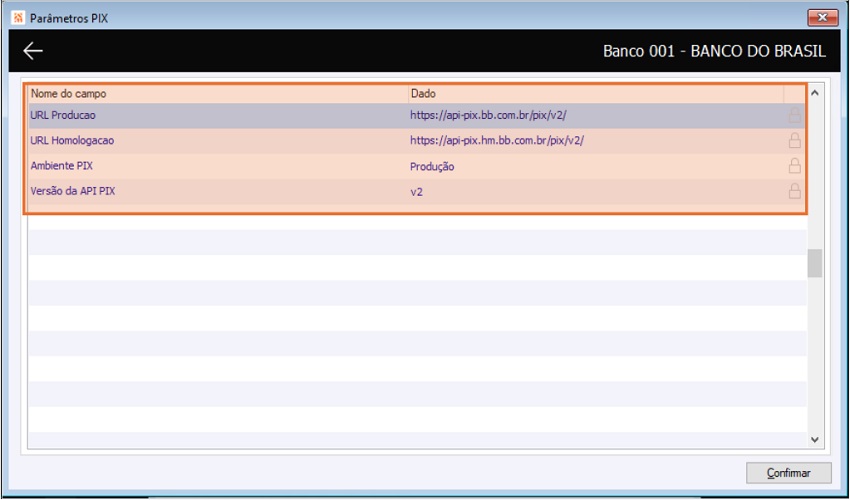The width and height of the screenshot is (850, 500).
Task: Click the https://api-pix.hm.bb.com.br/pix/v2/ value
Action: pos(497,141)
